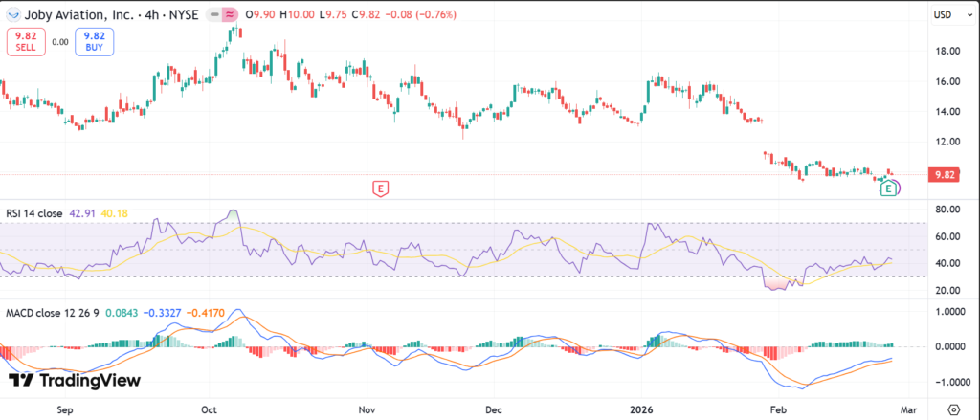This screenshot has height=420, width=980.
Task: Click the green upcoming earnings E marker
Action: (888, 188)
